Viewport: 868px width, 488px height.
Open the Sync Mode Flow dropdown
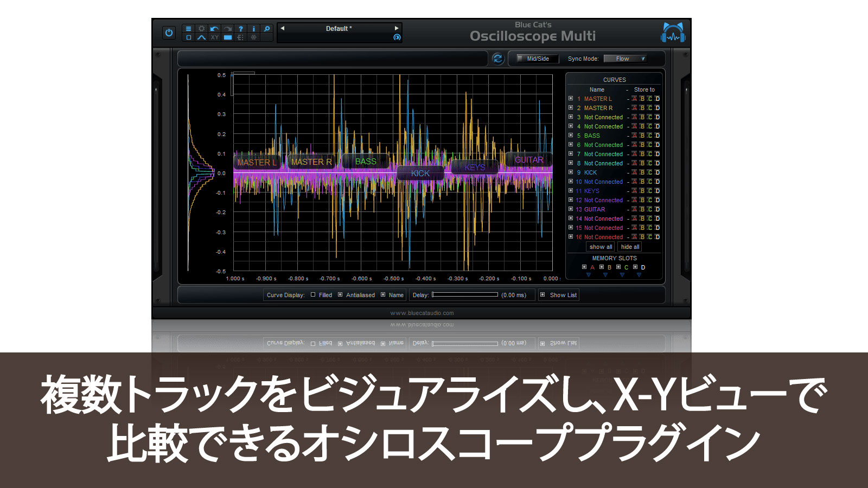[626, 59]
